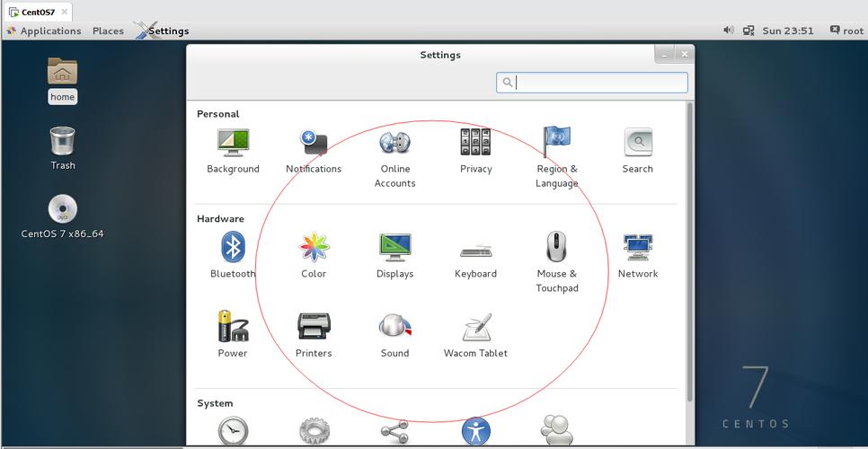Close the CentOS7 tab
The image size is (868, 449).
click(64, 12)
